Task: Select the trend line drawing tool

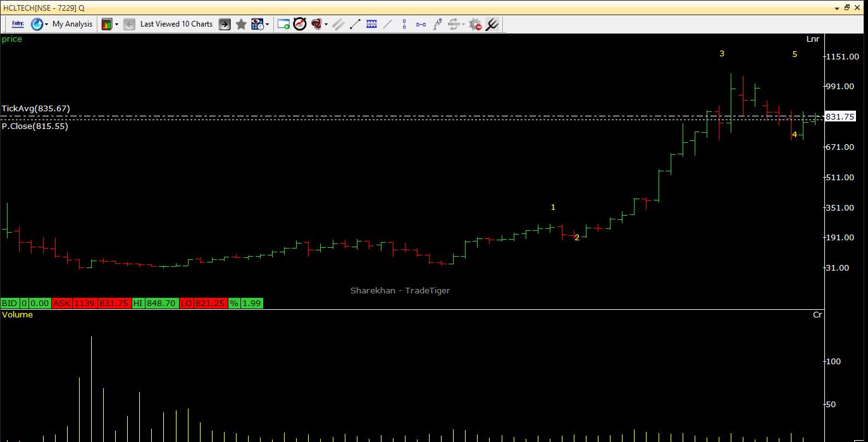Action: click(355, 24)
